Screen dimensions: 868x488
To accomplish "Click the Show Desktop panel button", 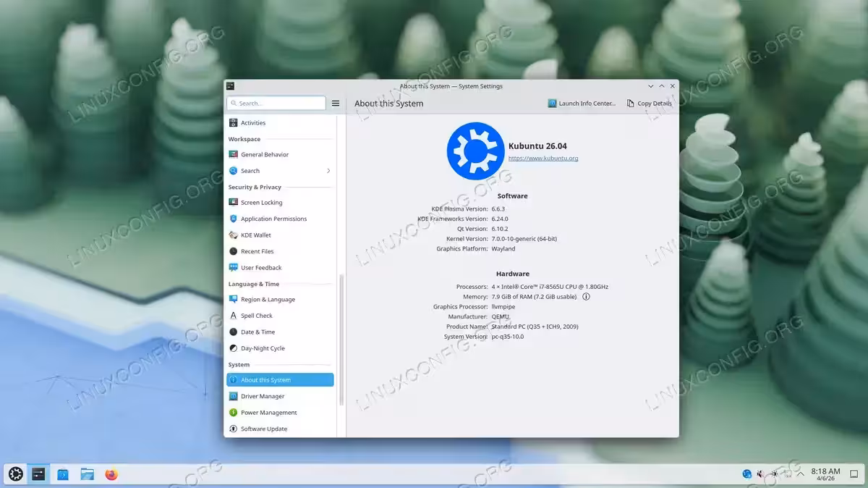I will click(854, 474).
